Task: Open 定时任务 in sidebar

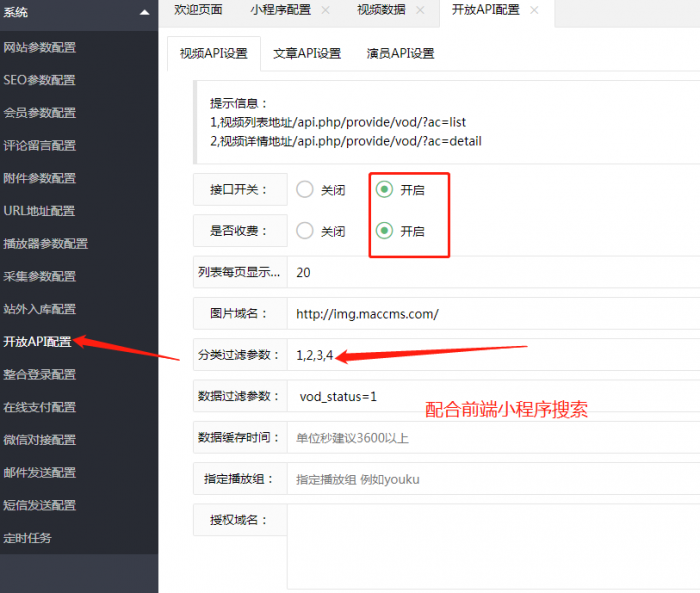Action: coord(27,538)
